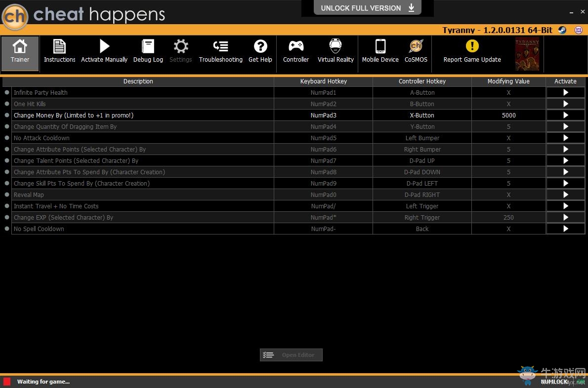Viewport: 588px width, 388px height.
Task: Click Right Trigger controller hotkey cell
Action: point(422,218)
